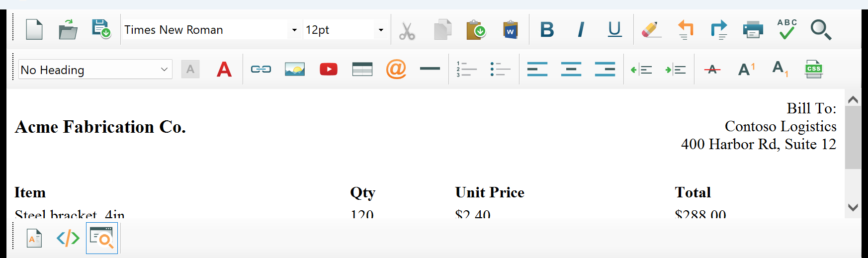Center align the text
The width and height of the screenshot is (868, 258).
(571, 69)
